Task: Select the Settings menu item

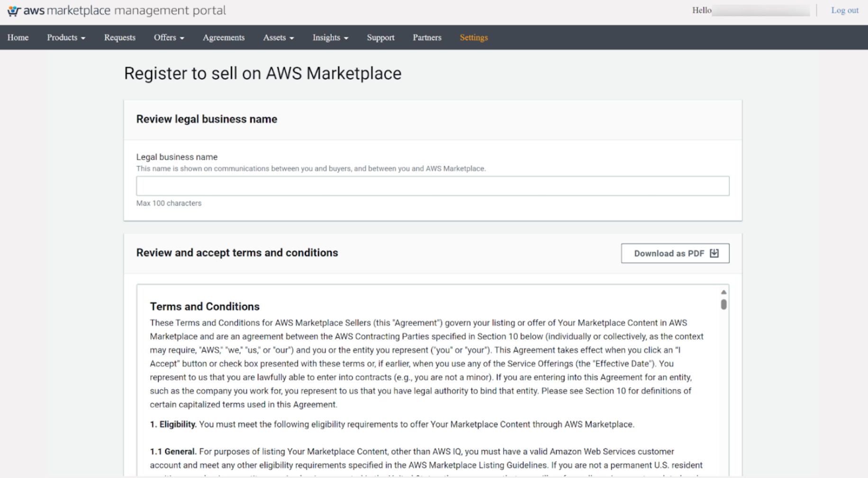Action: (474, 37)
